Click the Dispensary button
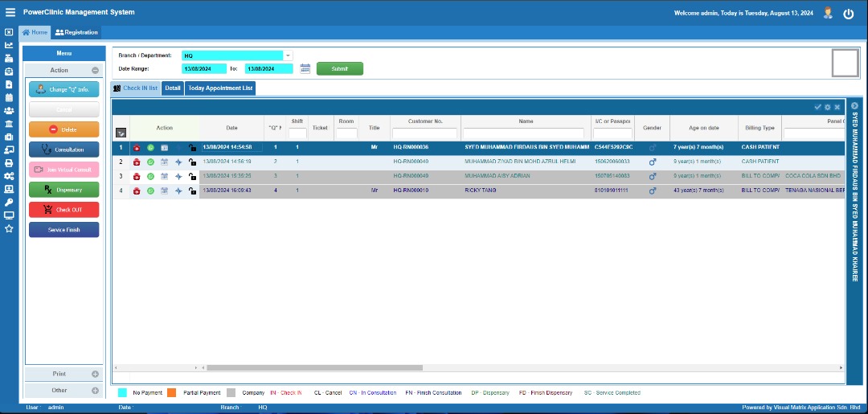 [x=64, y=190]
